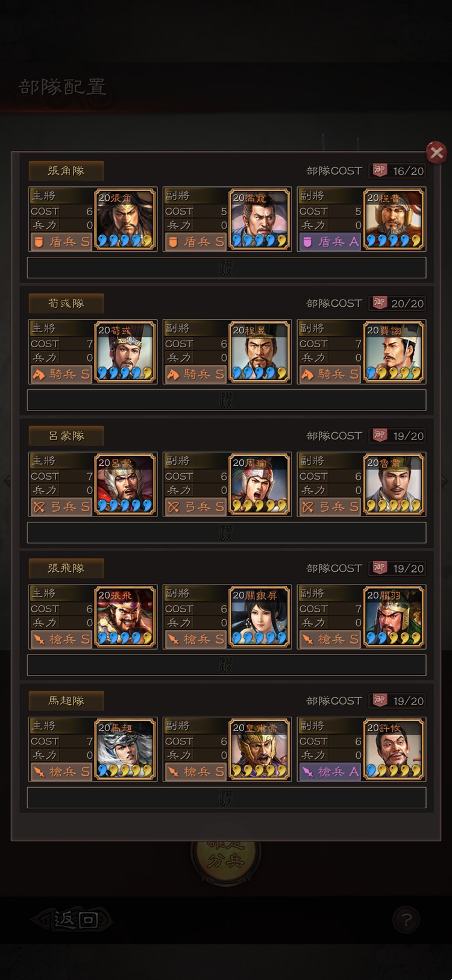Click the 御 badge beside 20/20 cost

[379, 303]
